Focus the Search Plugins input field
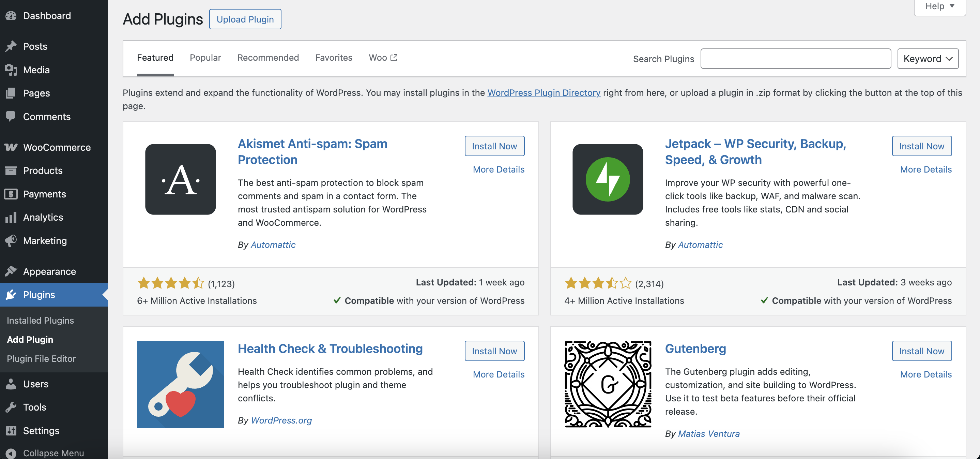 796,59
